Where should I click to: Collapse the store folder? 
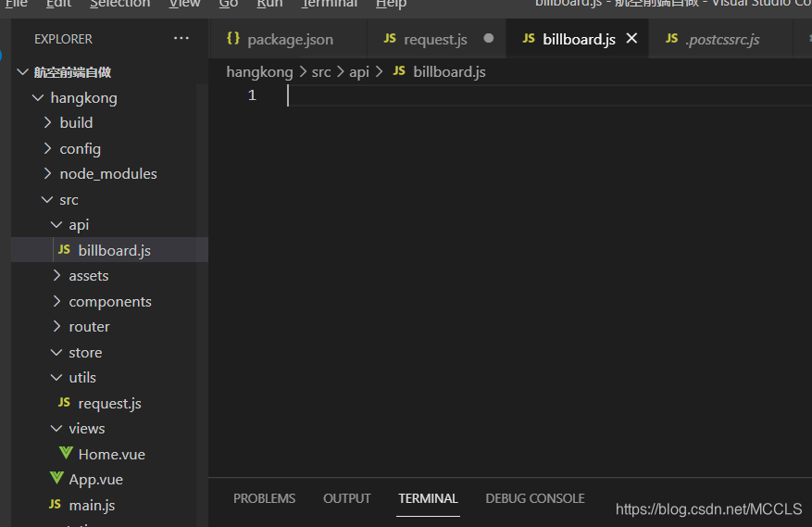[56, 352]
